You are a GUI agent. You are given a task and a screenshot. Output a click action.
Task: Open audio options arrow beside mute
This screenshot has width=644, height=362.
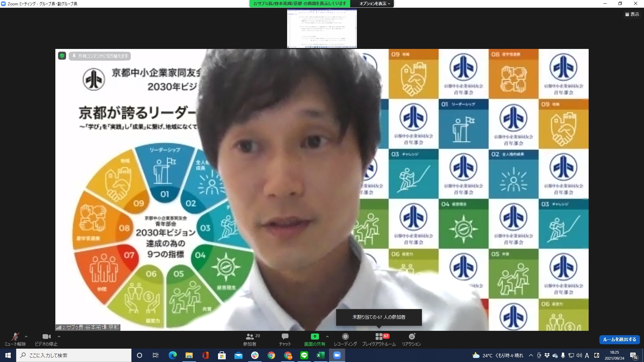tap(26, 337)
